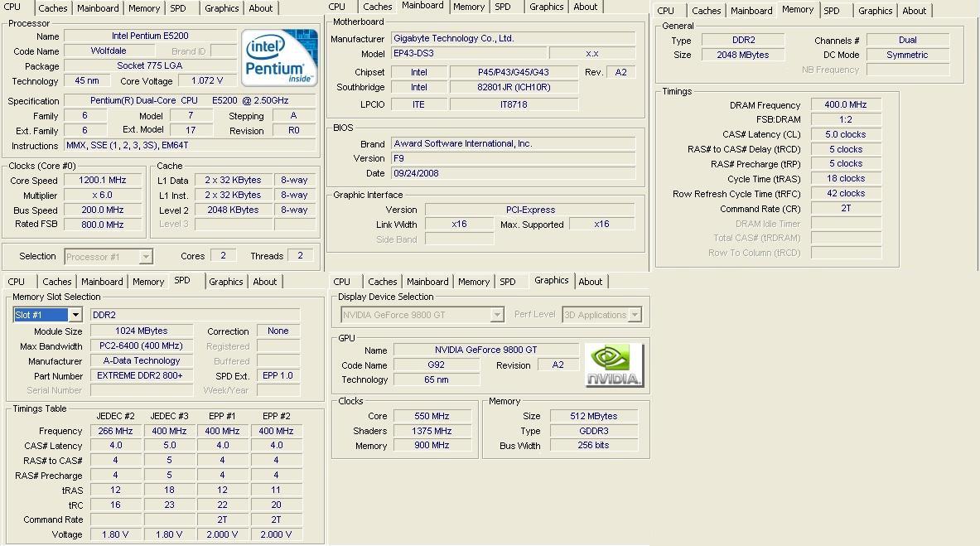The height and width of the screenshot is (546, 980).
Task: Expand the Processor #1 selection dropdown
Action: (x=146, y=257)
